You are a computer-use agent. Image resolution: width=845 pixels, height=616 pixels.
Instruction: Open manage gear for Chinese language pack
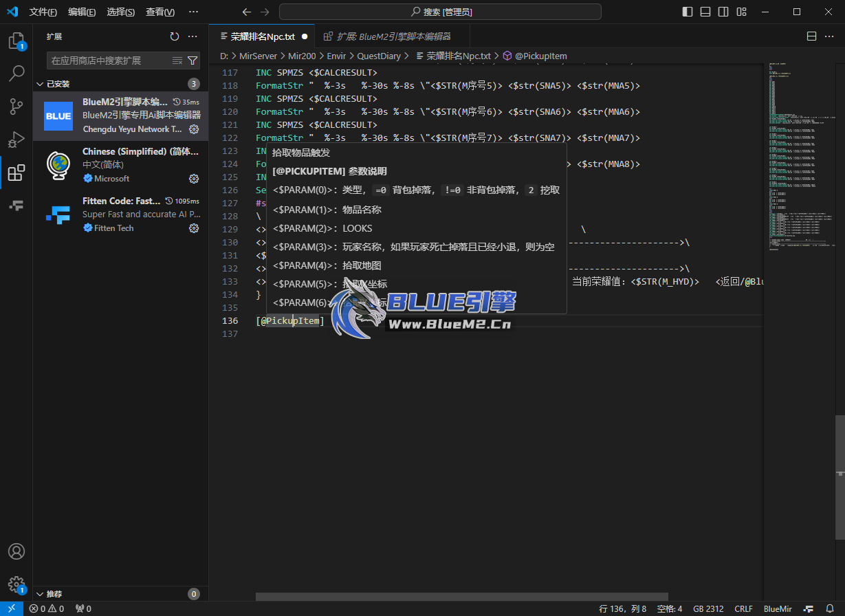194,179
